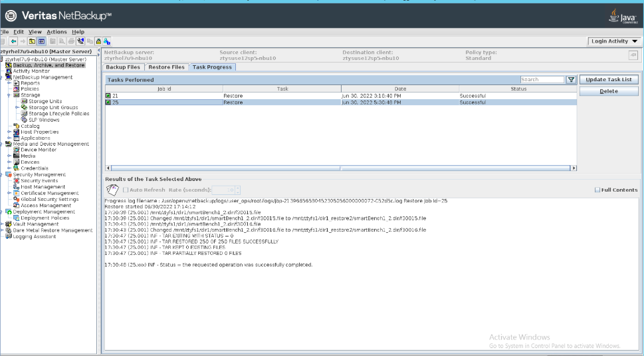
Task: Click the Delete button
Action: pyautogui.click(x=609, y=91)
